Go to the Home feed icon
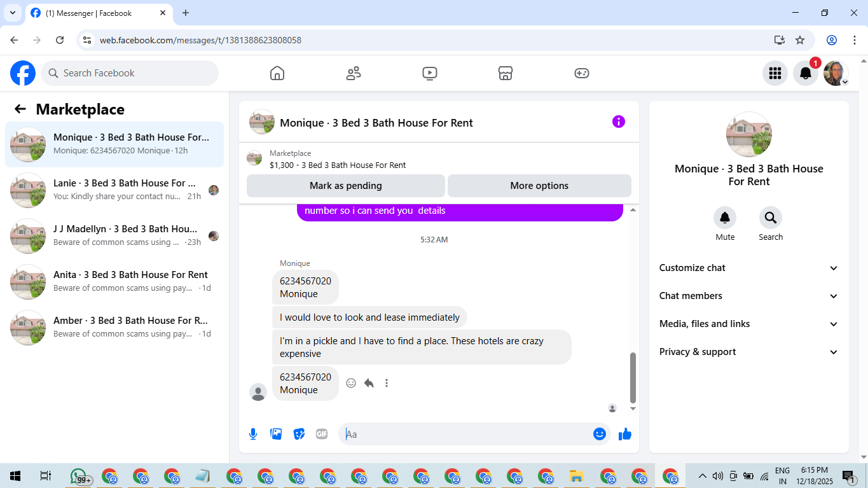Viewport: 868px width, 488px height. 277,73
